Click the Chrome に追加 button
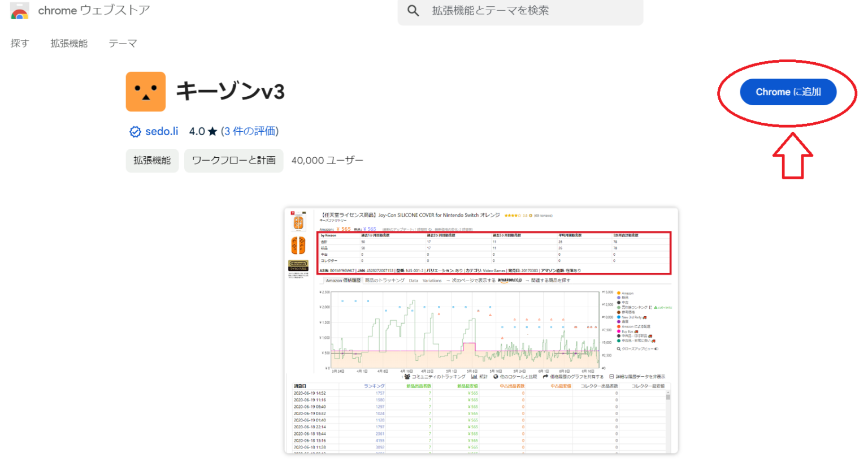The width and height of the screenshot is (868, 465). tap(788, 92)
